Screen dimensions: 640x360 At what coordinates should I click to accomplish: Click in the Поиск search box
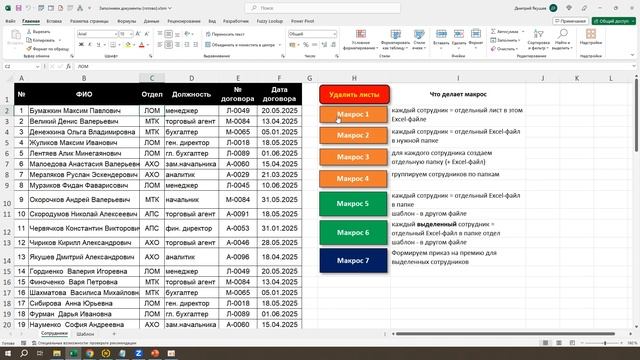(322, 8)
